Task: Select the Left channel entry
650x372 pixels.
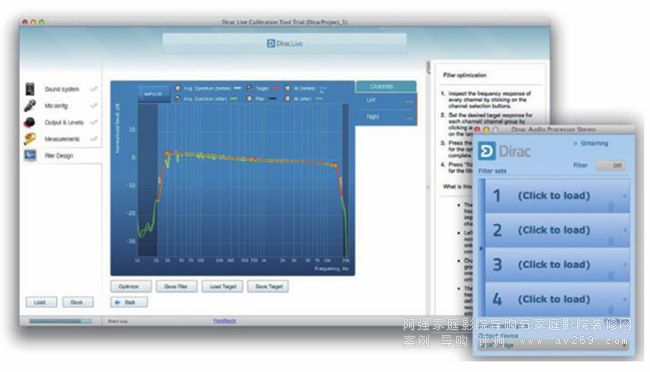Action: tap(386, 101)
